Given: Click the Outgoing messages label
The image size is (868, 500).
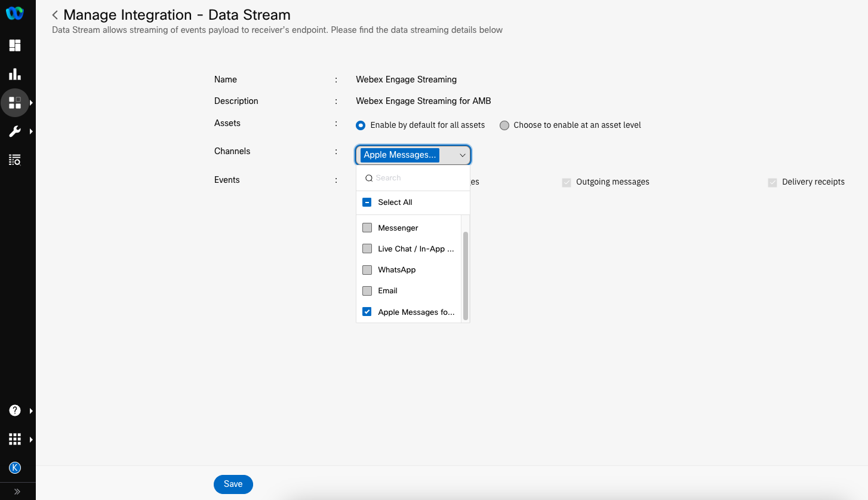Looking at the screenshot, I should 612,182.
